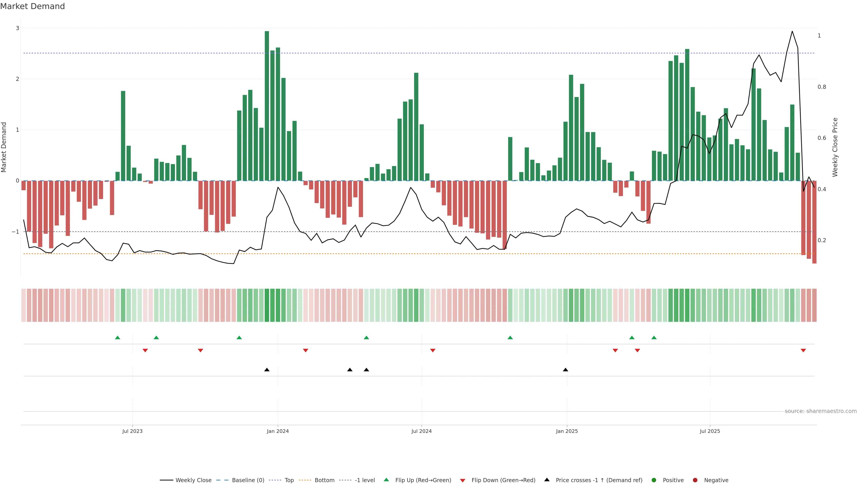Toggle the Flip Up green triangle legend entry
Screen dimensions: 868x488
tap(422, 480)
